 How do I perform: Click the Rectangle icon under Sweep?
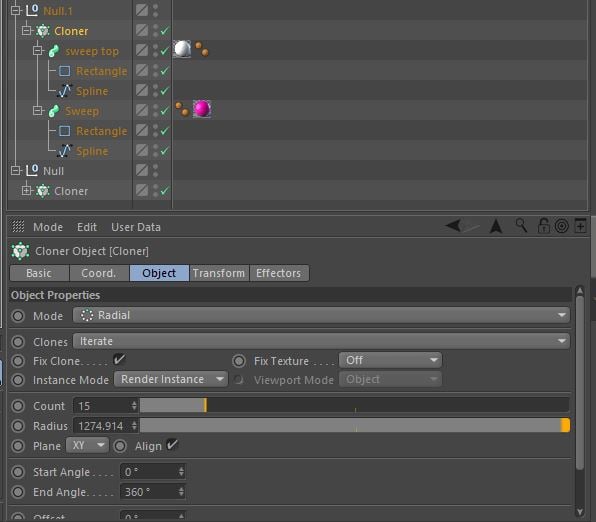pyautogui.click(x=65, y=131)
